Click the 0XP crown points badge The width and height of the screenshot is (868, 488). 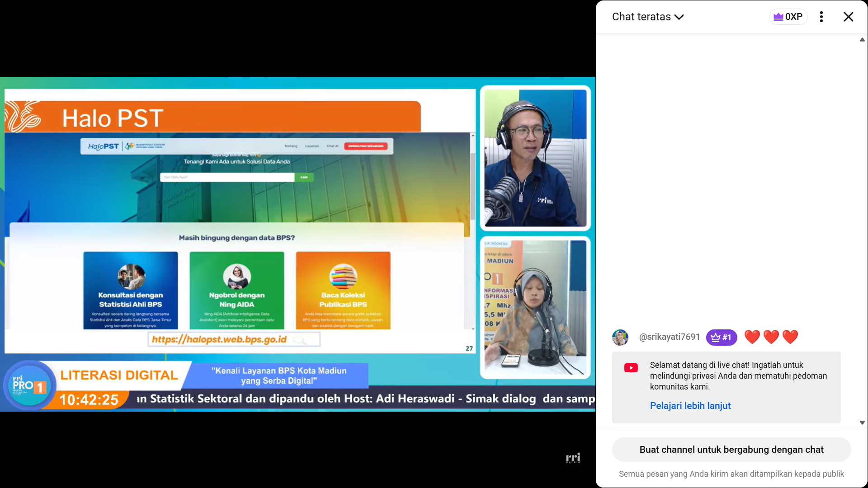(x=788, y=17)
